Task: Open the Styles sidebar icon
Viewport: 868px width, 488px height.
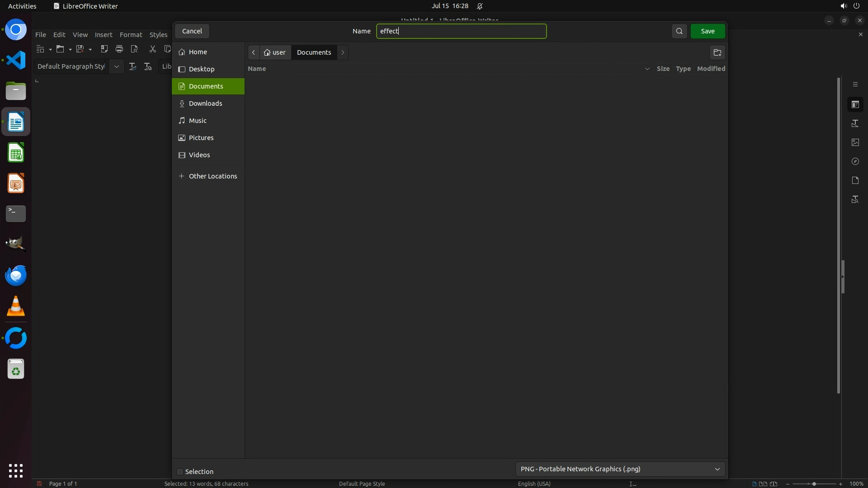Action: pos(855,123)
